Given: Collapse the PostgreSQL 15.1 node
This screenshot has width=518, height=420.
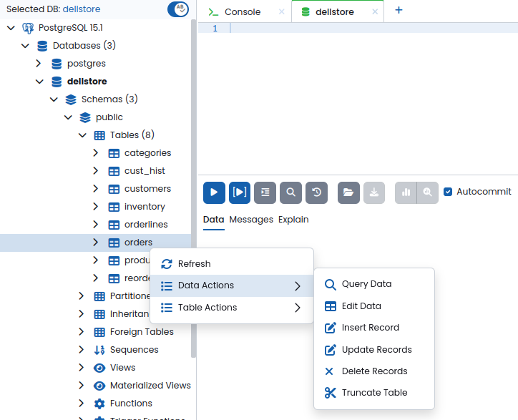Looking at the screenshot, I should [x=11, y=28].
